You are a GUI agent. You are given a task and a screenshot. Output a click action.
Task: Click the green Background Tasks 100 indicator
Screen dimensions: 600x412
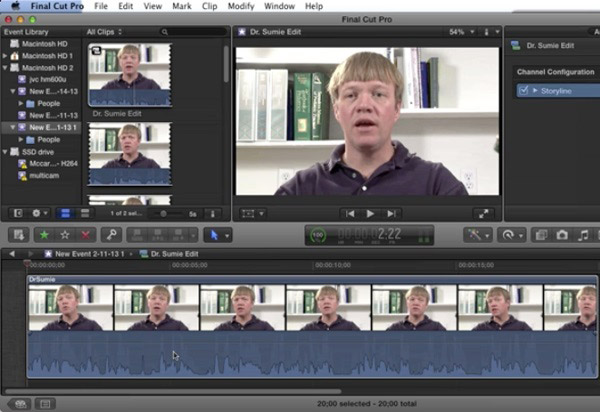(318, 235)
